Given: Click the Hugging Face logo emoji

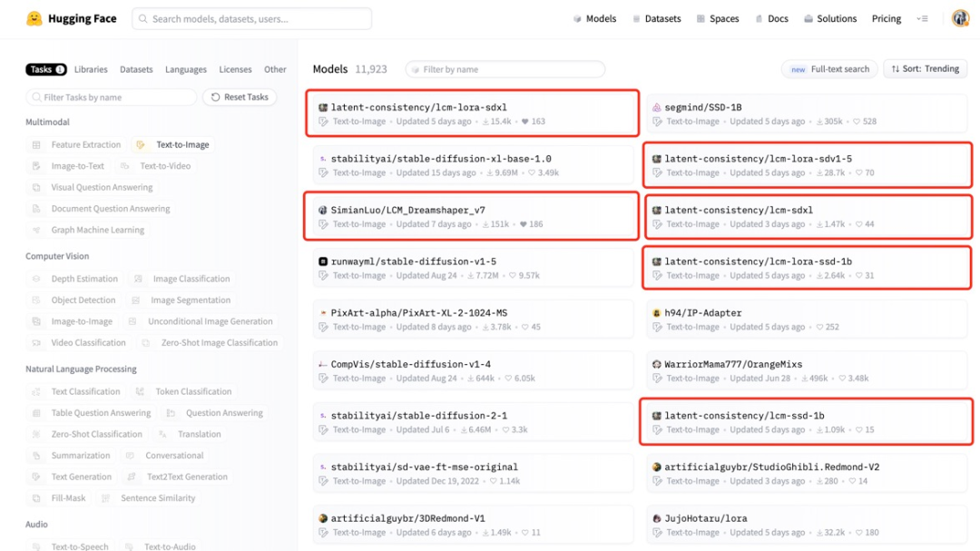Looking at the screenshot, I should [34, 19].
